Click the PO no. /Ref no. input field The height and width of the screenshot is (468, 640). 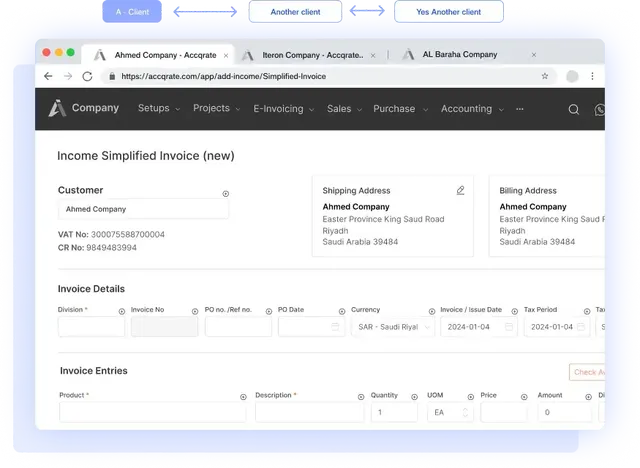pos(238,327)
